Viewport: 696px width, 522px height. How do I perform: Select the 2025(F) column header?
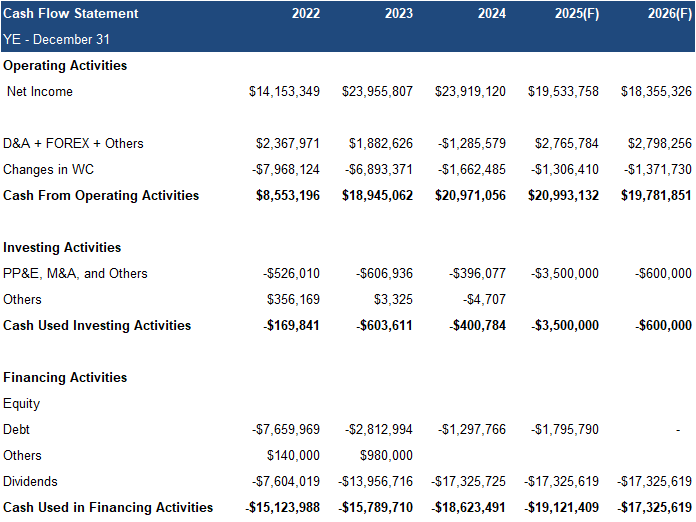click(576, 14)
